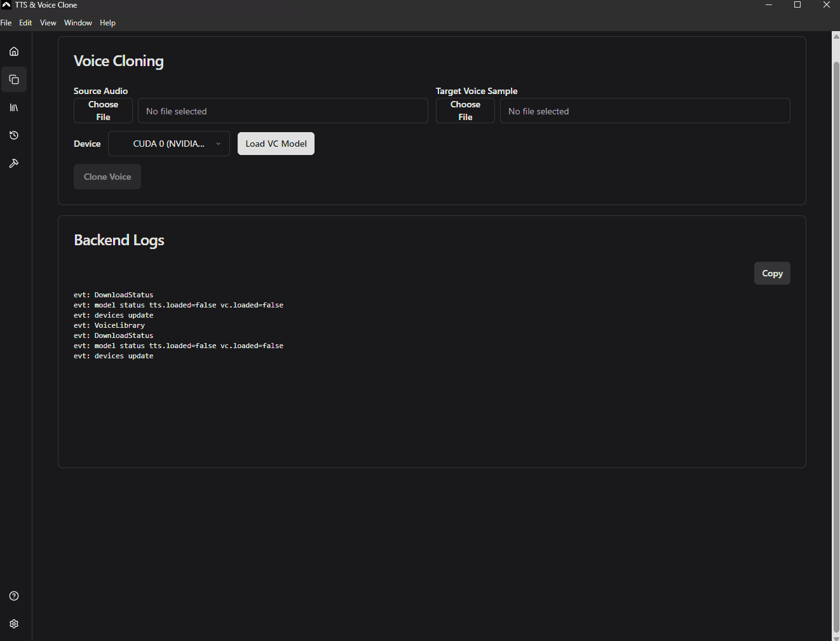Open the Device selection dropdown
The height and width of the screenshot is (641, 840).
[x=168, y=144]
